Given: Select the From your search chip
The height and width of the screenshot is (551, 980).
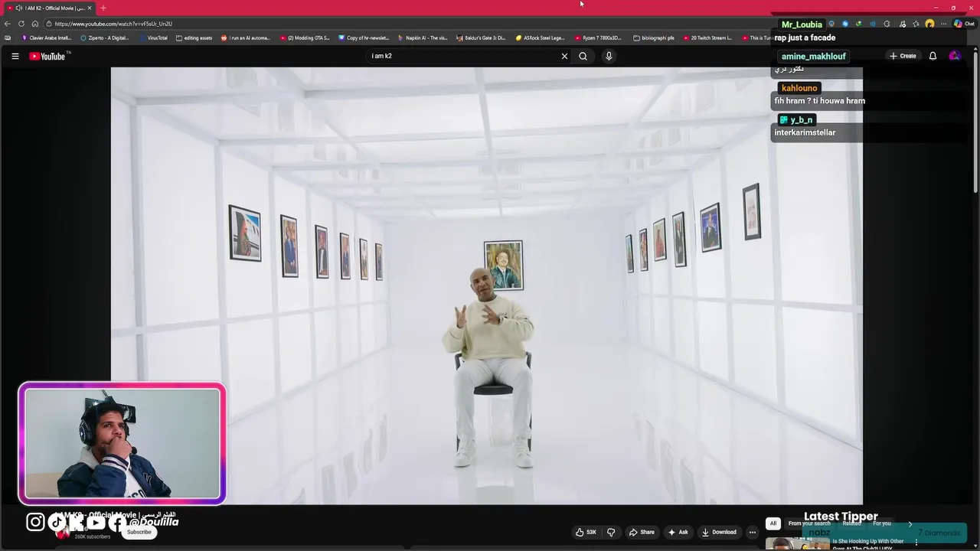Looking at the screenshot, I should click(809, 523).
